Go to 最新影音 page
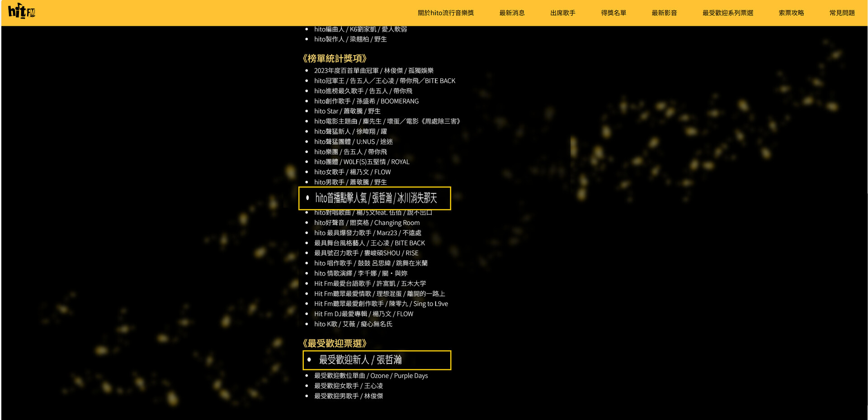The height and width of the screenshot is (420, 868). coord(665,13)
